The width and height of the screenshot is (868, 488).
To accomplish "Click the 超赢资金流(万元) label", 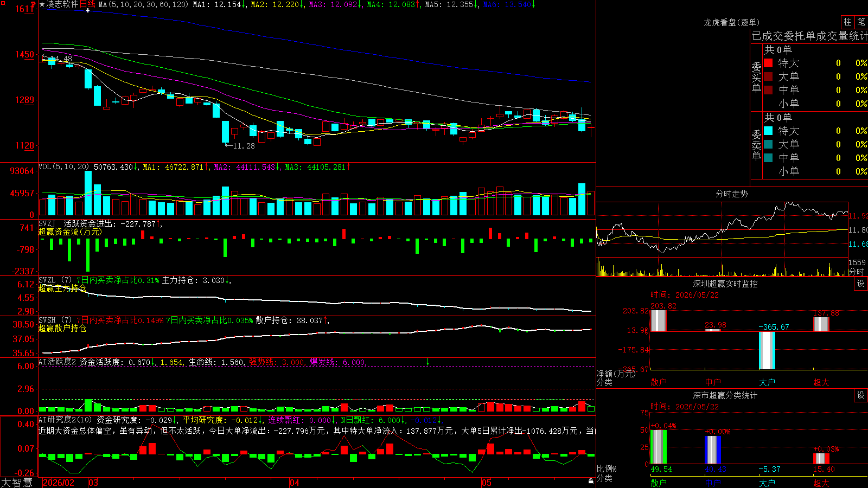I will [70, 232].
